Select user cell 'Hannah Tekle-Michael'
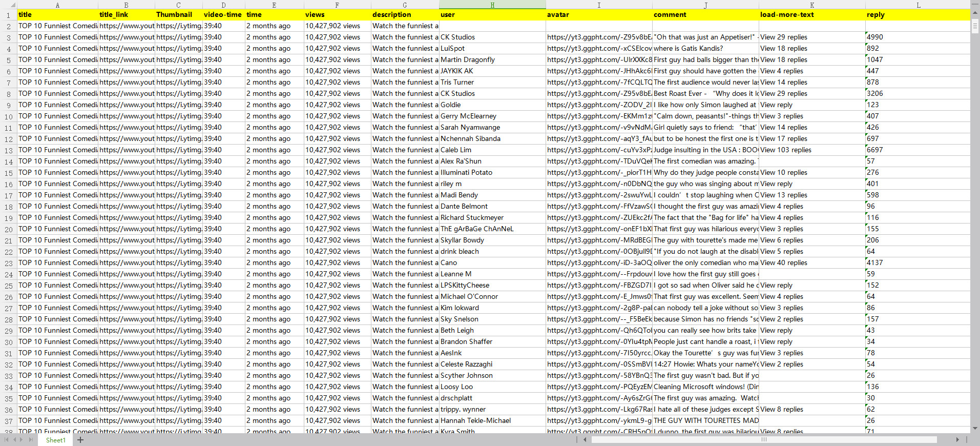Screen dimensions: 980x446 pyautogui.click(x=492, y=421)
